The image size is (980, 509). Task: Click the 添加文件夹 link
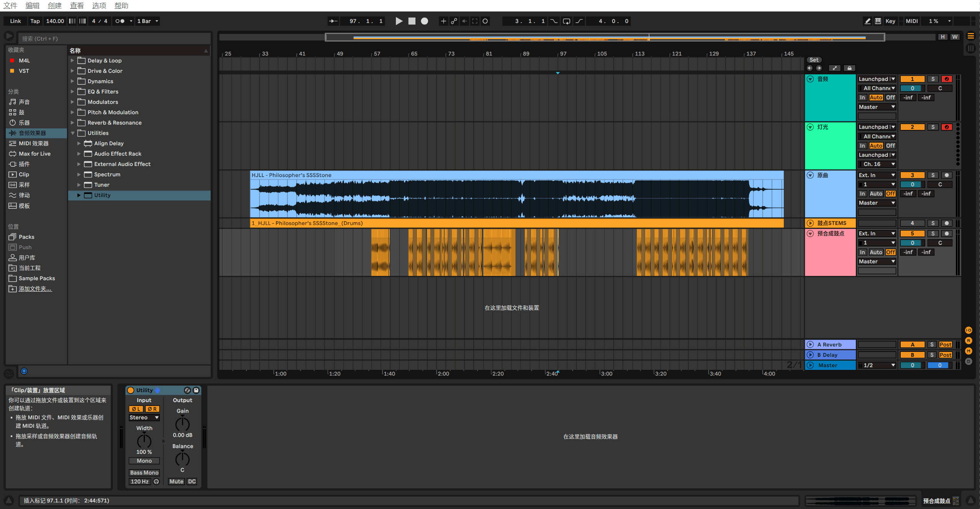tap(35, 289)
